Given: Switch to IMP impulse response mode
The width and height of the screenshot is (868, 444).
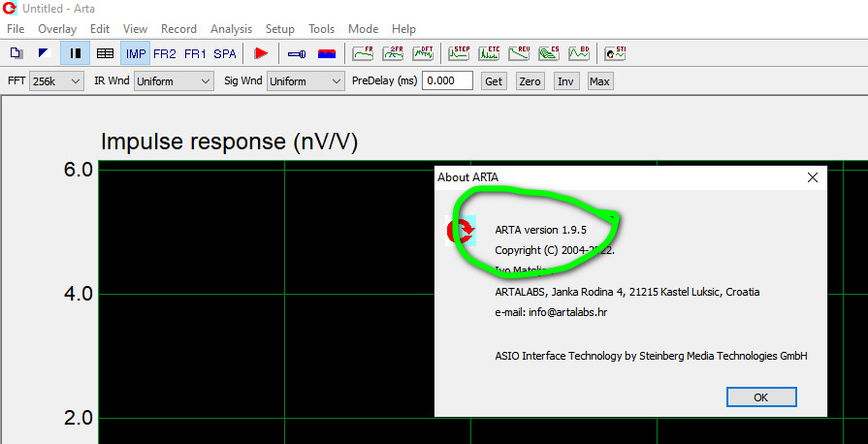Looking at the screenshot, I should [136, 53].
